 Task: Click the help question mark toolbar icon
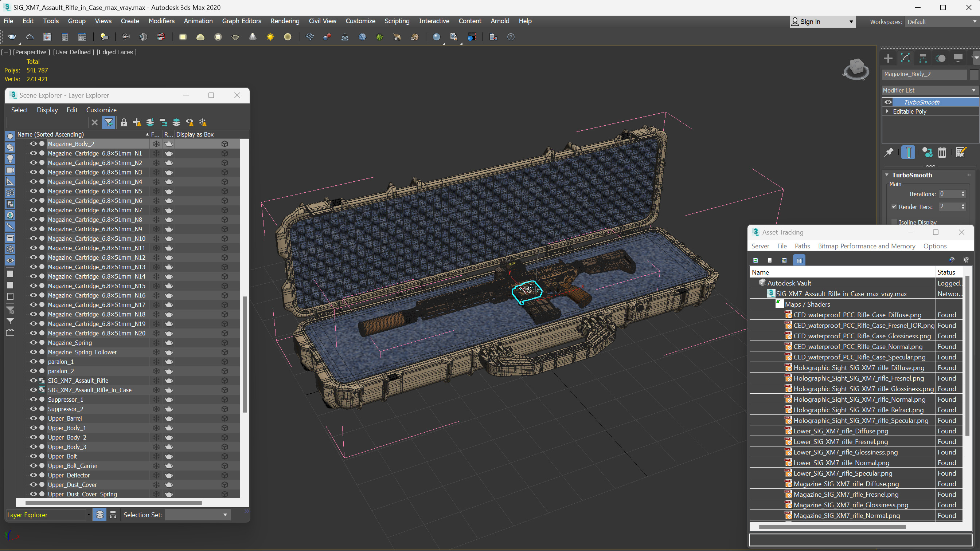tap(511, 37)
